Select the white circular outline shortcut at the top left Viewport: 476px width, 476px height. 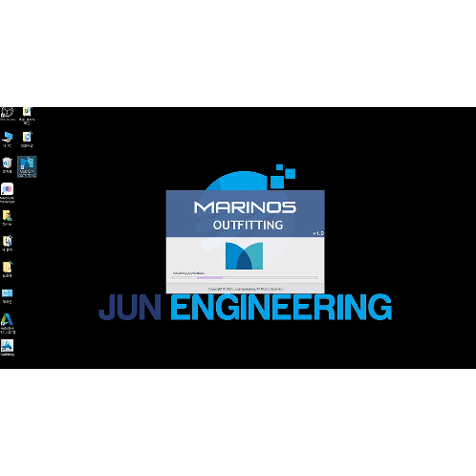pos(8,114)
